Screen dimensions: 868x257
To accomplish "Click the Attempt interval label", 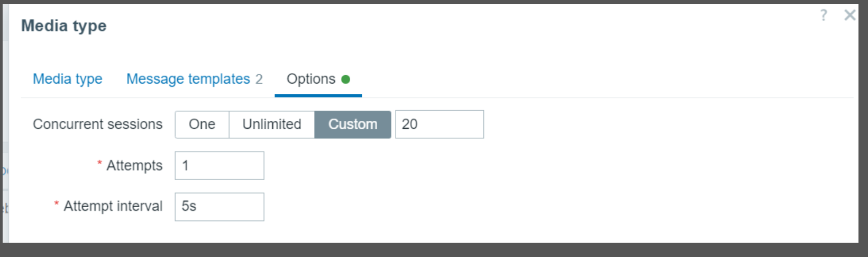I will tap(113, 207).
